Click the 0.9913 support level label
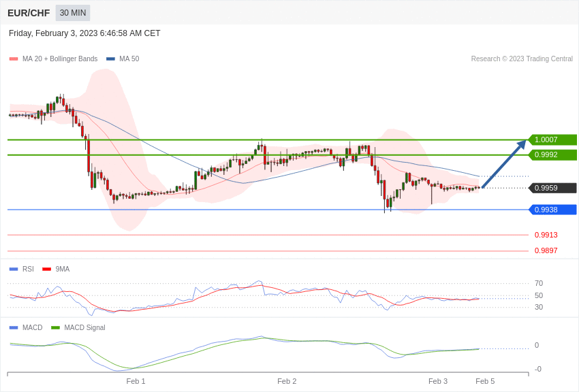Viewport: 579px width, 392px height. point(546,235)
